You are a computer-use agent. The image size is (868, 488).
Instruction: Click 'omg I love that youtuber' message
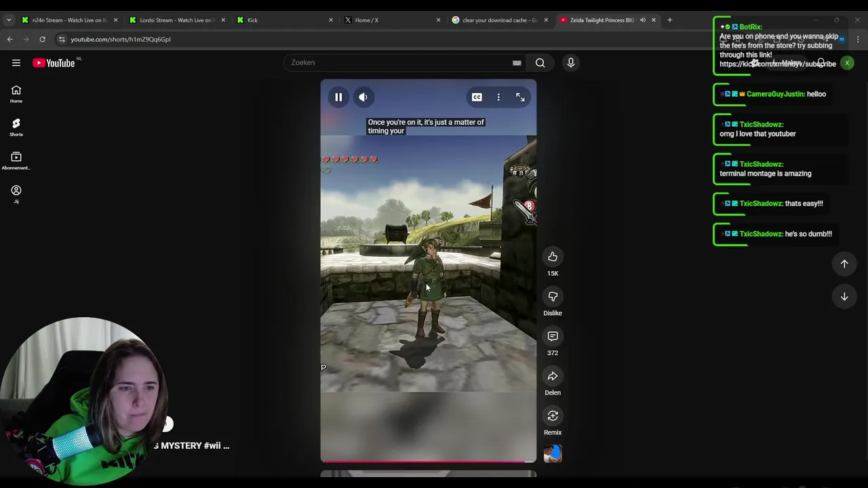tap(757, 134)
